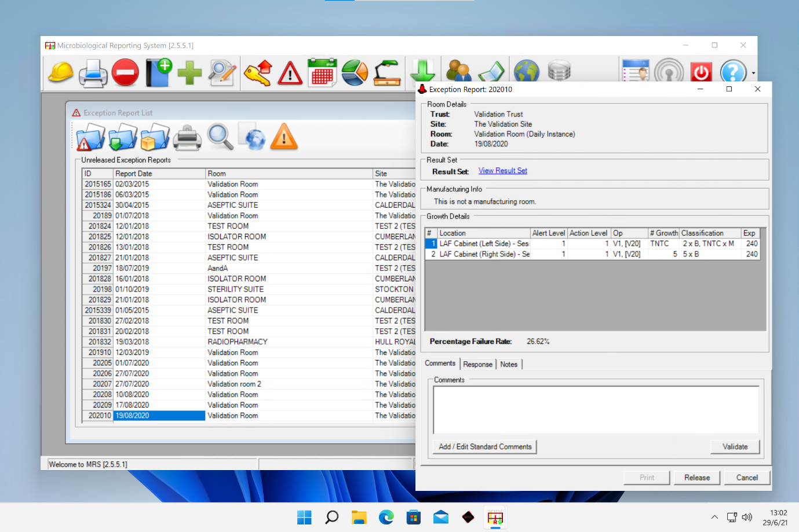The height and width of the screenshot is (532, 799).
Task: Select report row 20197 AandA
Action: point(249,269)
